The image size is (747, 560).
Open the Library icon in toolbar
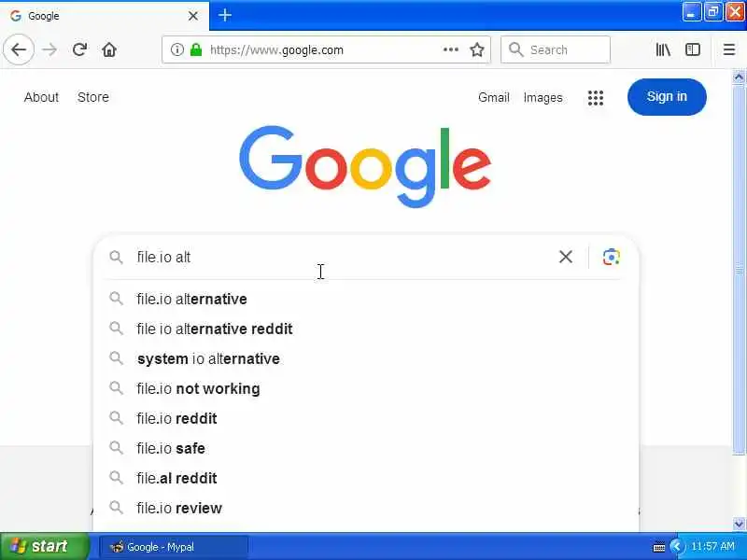pyautogui.click(x=663, y=50)
